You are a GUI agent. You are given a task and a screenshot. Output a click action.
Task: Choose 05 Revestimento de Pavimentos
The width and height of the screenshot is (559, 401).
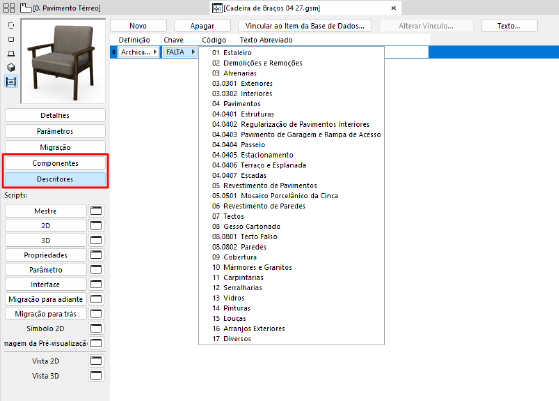(x=291, y=185)
